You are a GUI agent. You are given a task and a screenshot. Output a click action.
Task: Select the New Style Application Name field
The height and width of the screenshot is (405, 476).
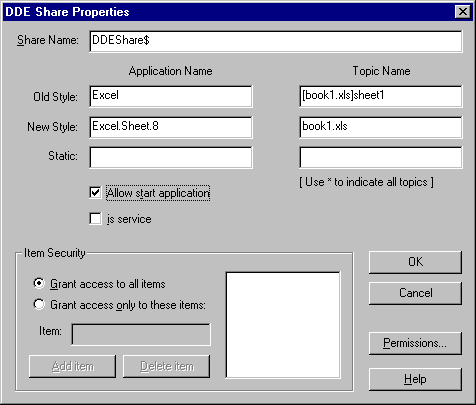[x=171, y=127]
